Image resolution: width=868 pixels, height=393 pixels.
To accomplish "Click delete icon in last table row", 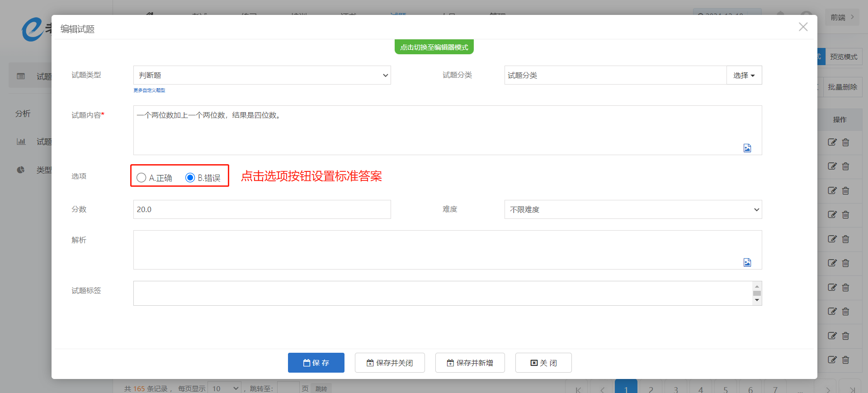I will pyautogui.click(x=845, y=360).
